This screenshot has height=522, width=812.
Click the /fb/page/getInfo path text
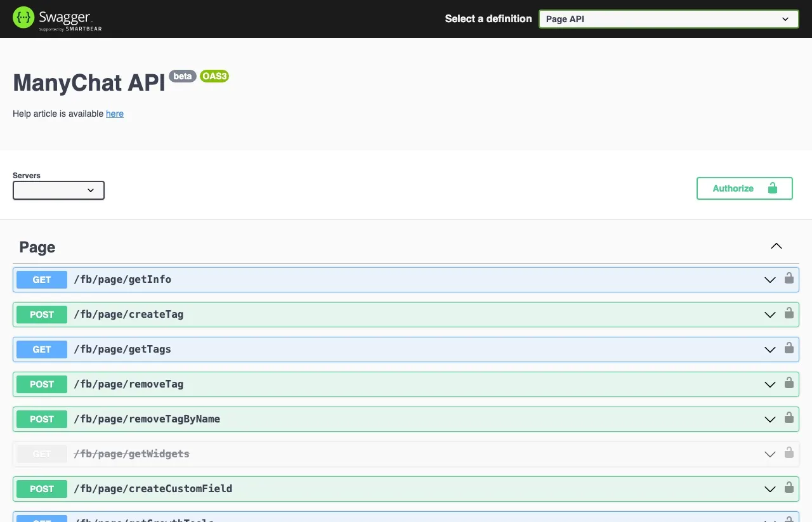122,280
